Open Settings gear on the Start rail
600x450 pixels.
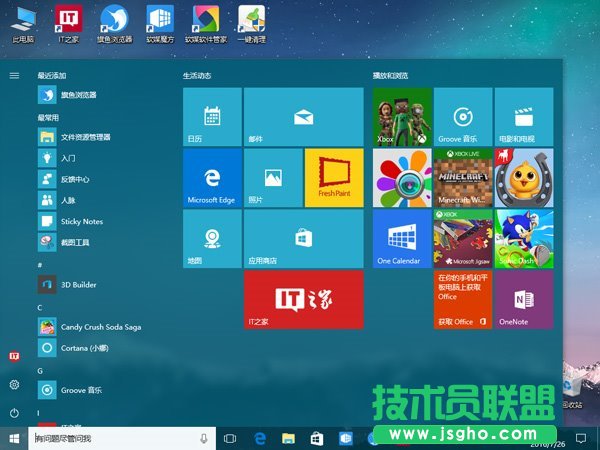click(x=14, y=385)
